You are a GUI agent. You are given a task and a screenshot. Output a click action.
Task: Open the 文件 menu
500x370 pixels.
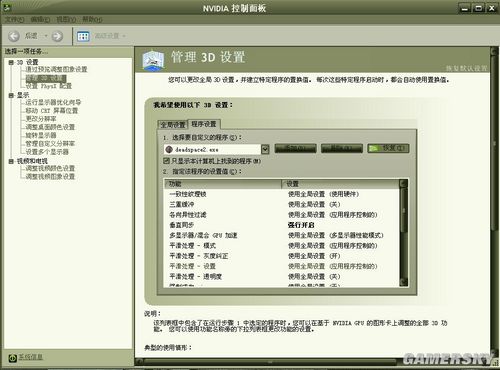(x=14, y=20)
